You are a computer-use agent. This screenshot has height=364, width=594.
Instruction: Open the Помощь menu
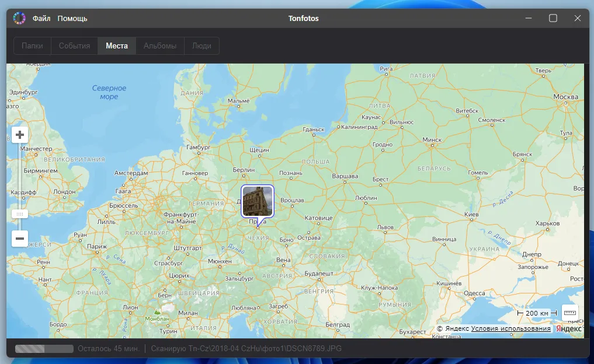tap(71, 18)
